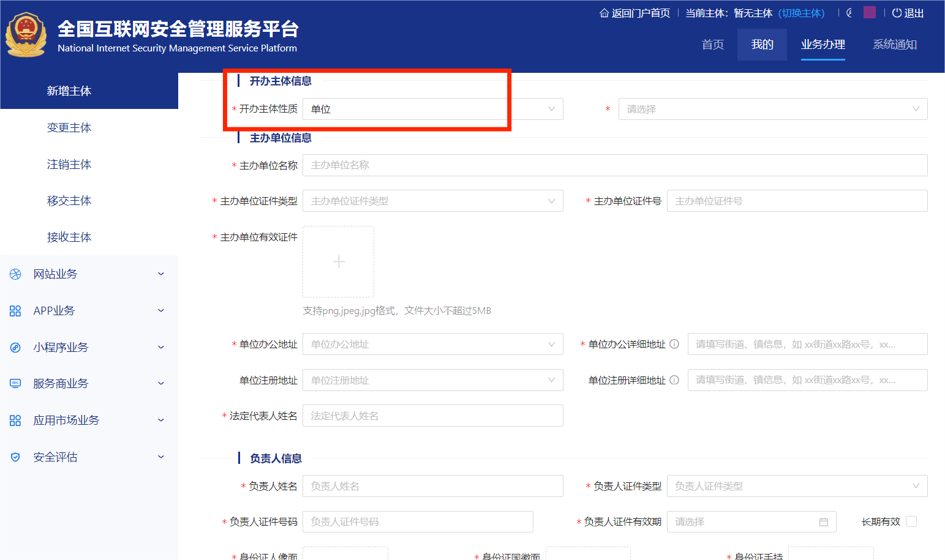The height and width of the screenshot is (560, 945).
Task: Click the 主办单位有效证件 upload area
Action: (338, 261)
